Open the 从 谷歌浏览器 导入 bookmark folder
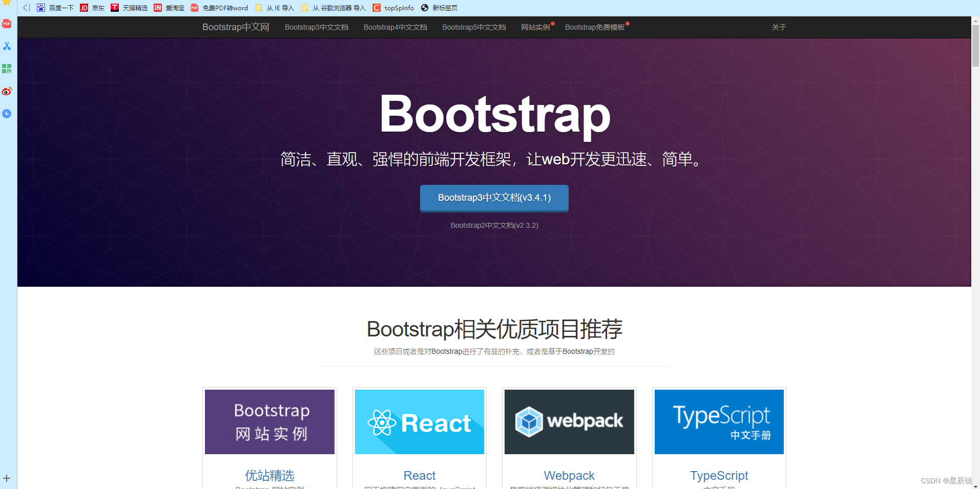980x489 pixels. coord(333,8)
